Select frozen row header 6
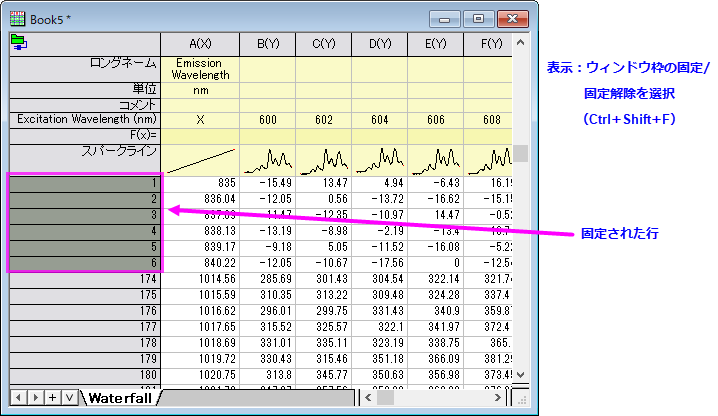Screen dimensions: 718x416 [85, 263]
